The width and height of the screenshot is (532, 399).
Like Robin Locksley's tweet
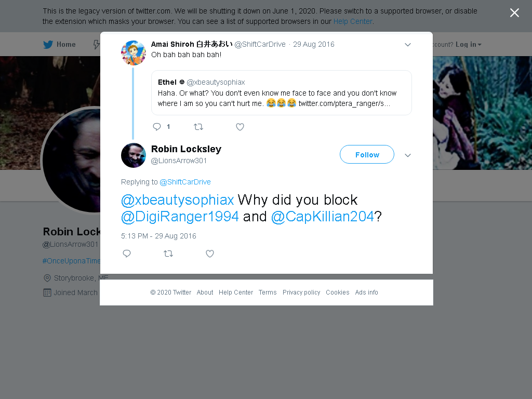(x=210, y=254)
